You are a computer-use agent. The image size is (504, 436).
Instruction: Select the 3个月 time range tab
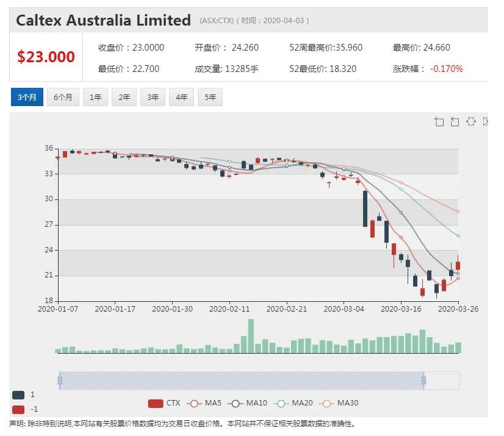click(27, 97)
